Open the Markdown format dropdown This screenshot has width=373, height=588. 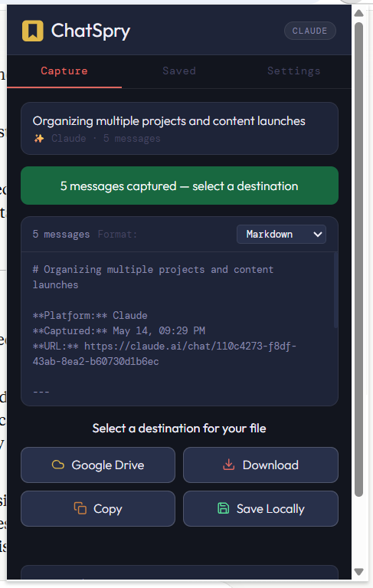point(281,235)
